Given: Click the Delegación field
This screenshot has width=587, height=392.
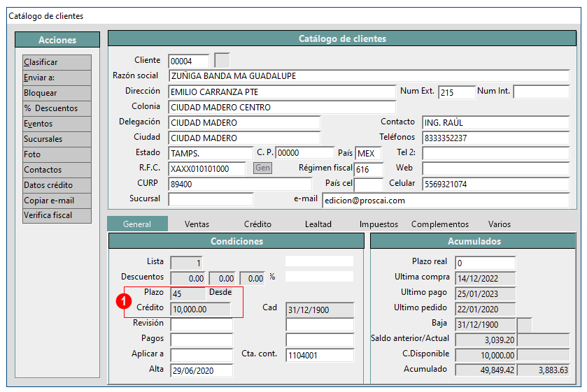Looking at the screenshot, I should [x=244, y=123].
